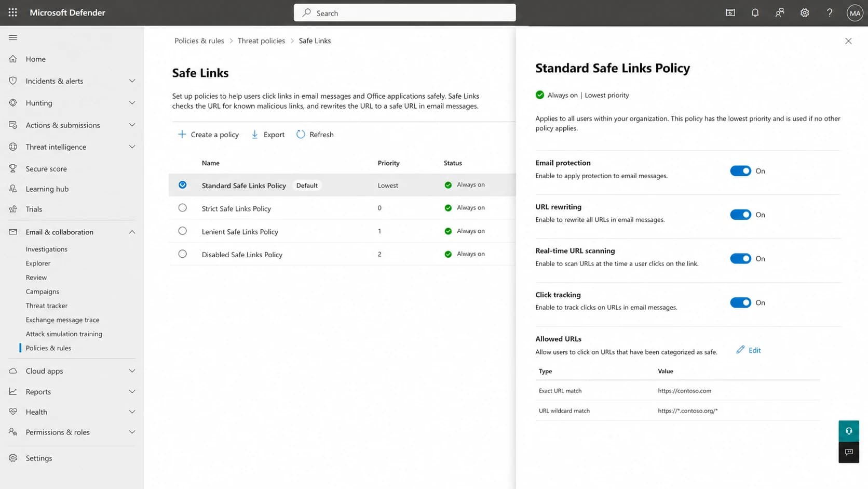Open Attack simulation training
868x489 pixels.
(x=64, y=334)
